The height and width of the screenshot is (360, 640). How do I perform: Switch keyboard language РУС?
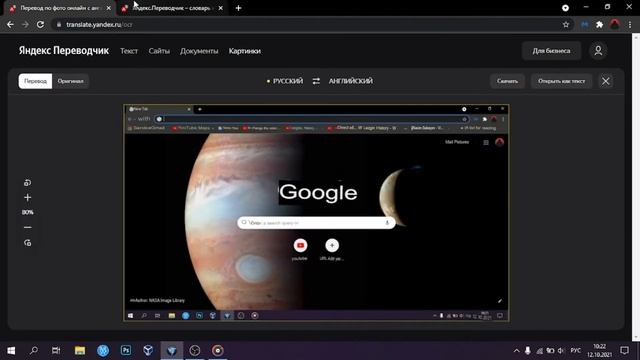point(576,351)
